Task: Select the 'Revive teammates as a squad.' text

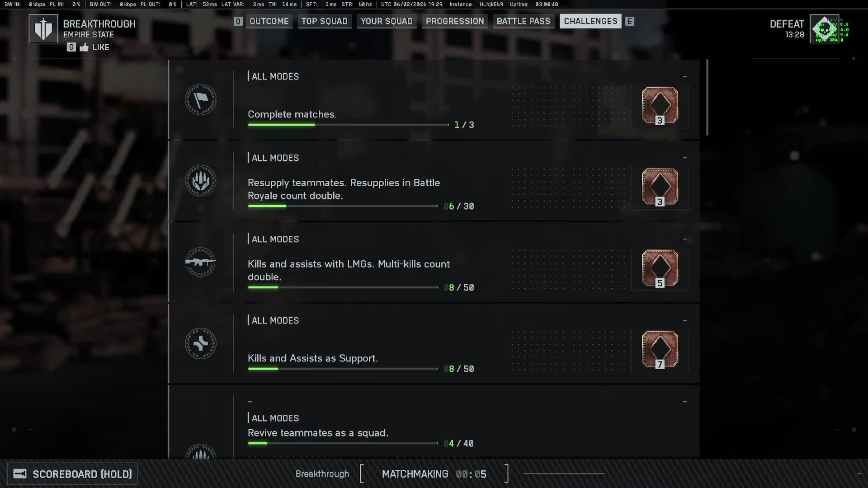Action: click(318, 433)
